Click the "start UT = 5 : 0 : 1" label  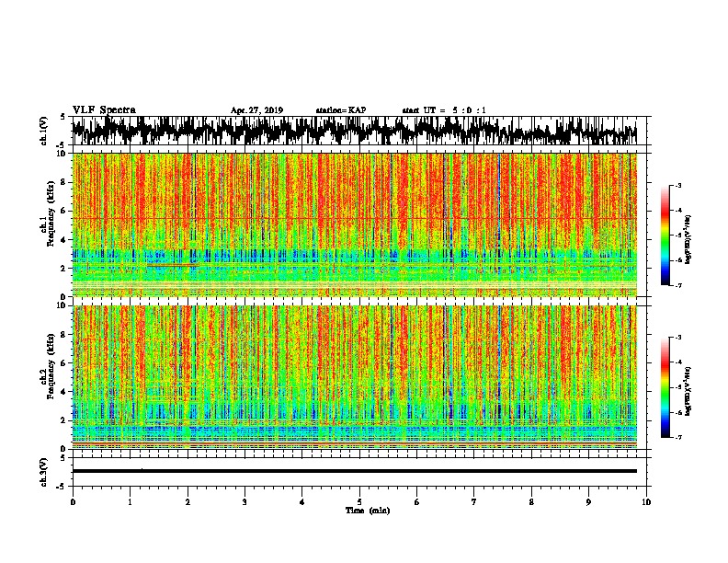[444, 110]
